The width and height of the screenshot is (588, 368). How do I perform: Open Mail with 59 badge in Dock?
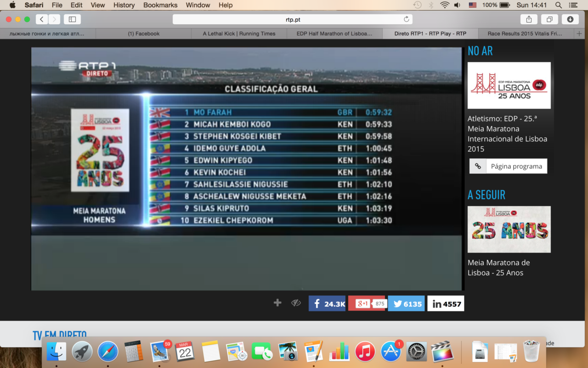(160, 352)
